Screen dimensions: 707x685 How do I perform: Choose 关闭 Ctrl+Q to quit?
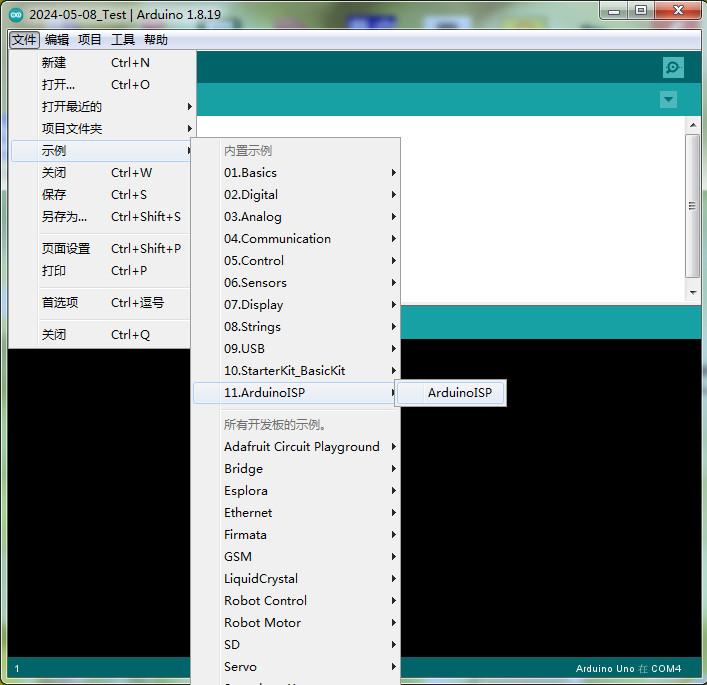103,335
